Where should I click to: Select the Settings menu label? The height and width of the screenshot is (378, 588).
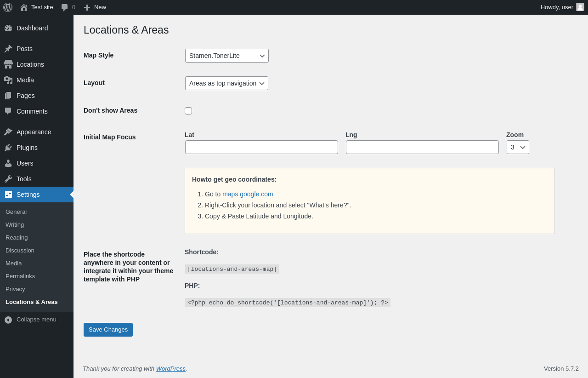click(x=28, y=195)
